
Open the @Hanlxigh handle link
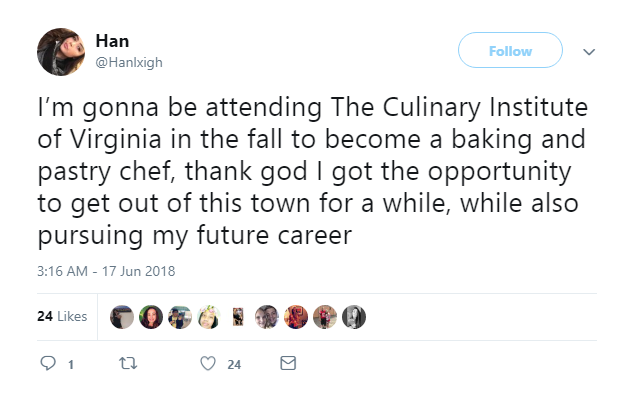coord(129,63)
